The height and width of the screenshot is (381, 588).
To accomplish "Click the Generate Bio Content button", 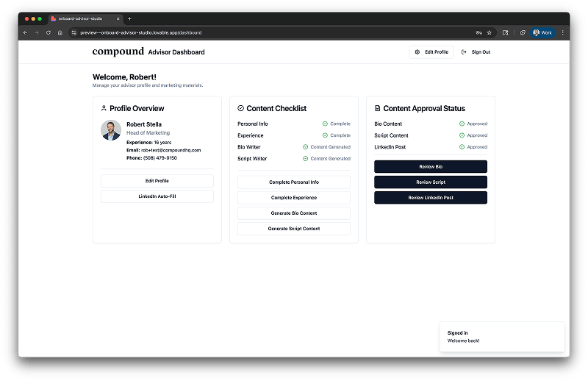I will pyautogui.click(x=293, y=213).
